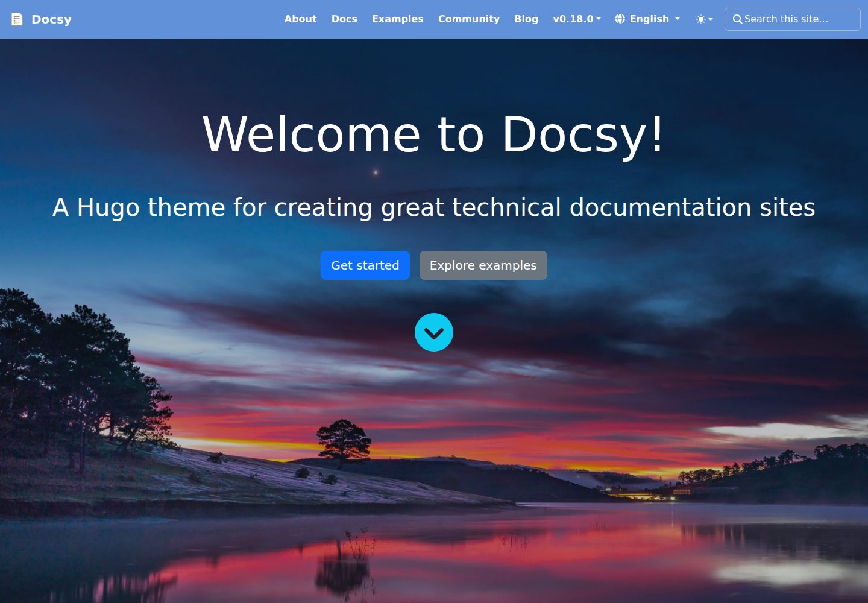
Task: Open the v0.18.0 version dropdown
Action: pos(577,19)
